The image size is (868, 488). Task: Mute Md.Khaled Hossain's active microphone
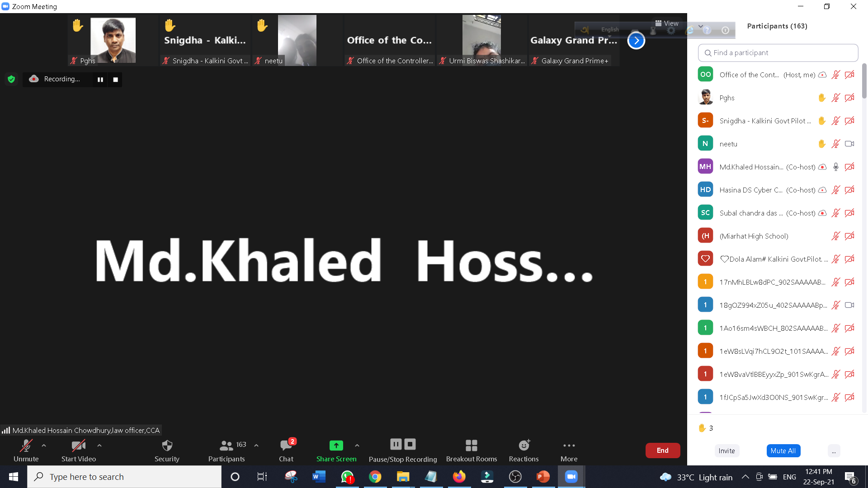(835, 167)
